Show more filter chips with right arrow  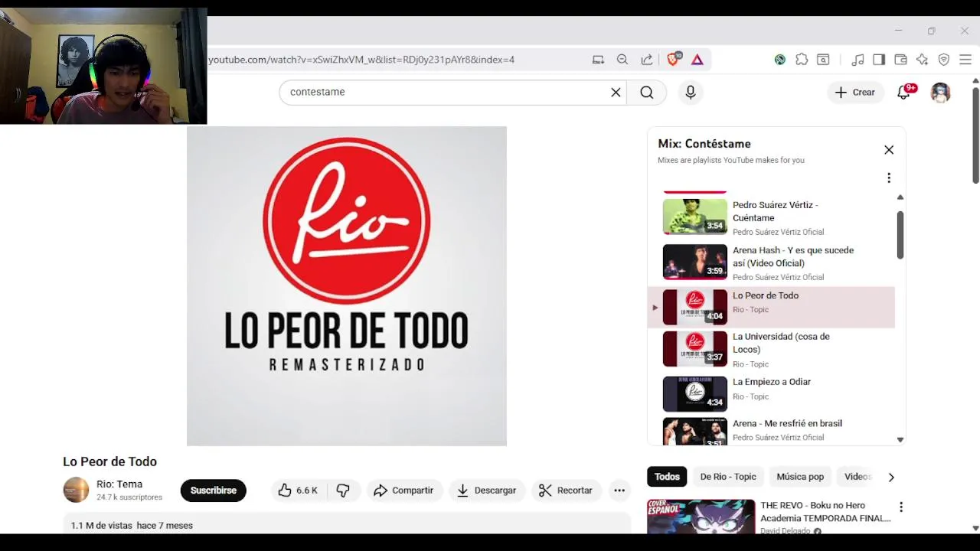click(x=891, y=477)
